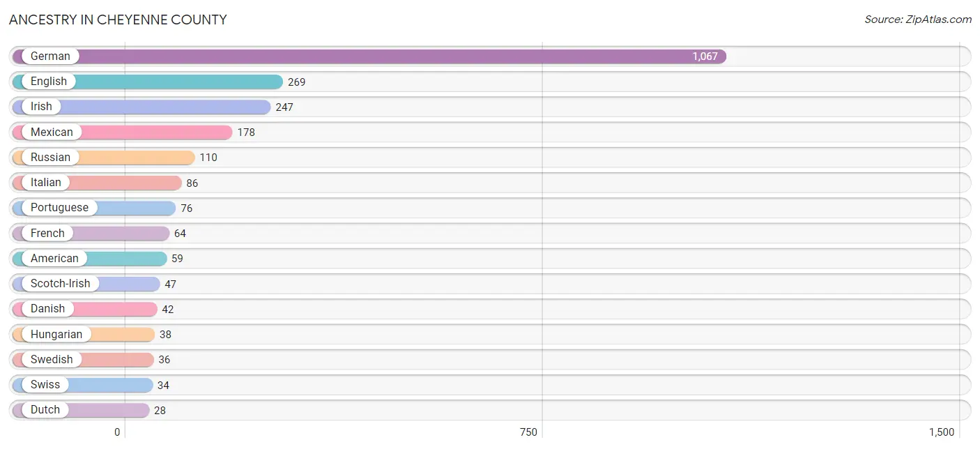
Task: Click the value 36 next to Swedish
Action: (x=164, y=360)
